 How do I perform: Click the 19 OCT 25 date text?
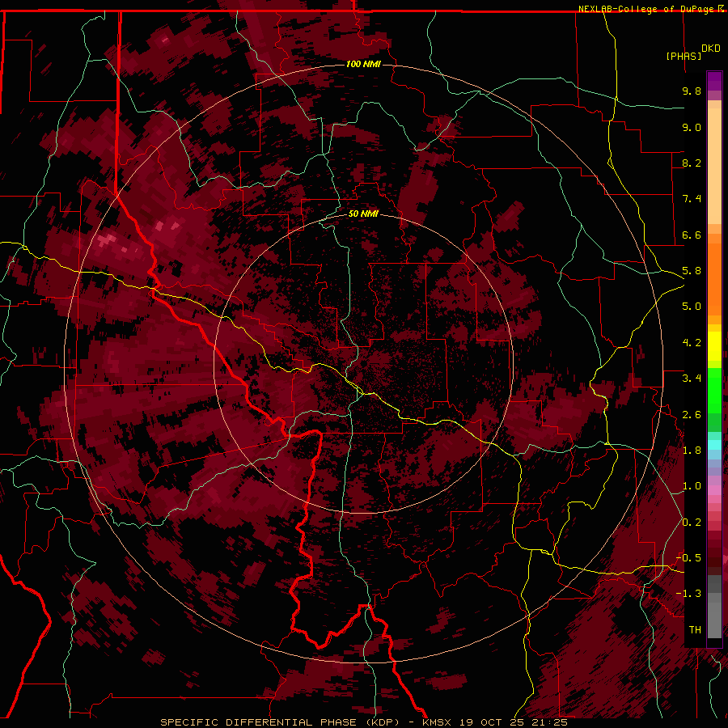493,722
